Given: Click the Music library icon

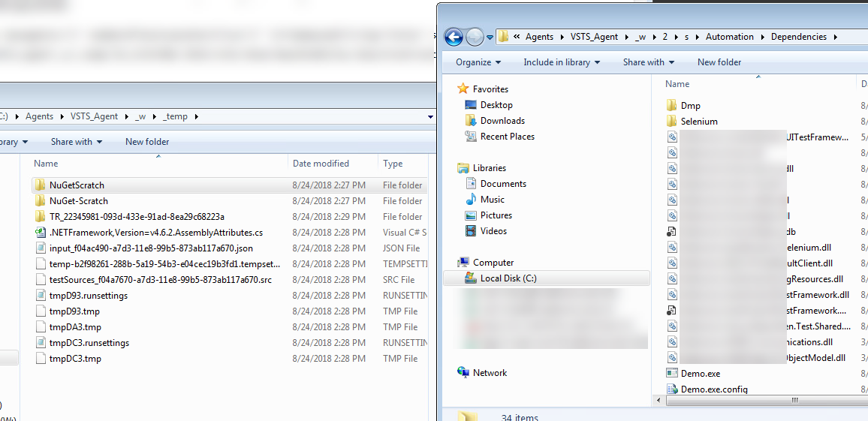Looking at the screenshot, I should click(x=471, y=199).
